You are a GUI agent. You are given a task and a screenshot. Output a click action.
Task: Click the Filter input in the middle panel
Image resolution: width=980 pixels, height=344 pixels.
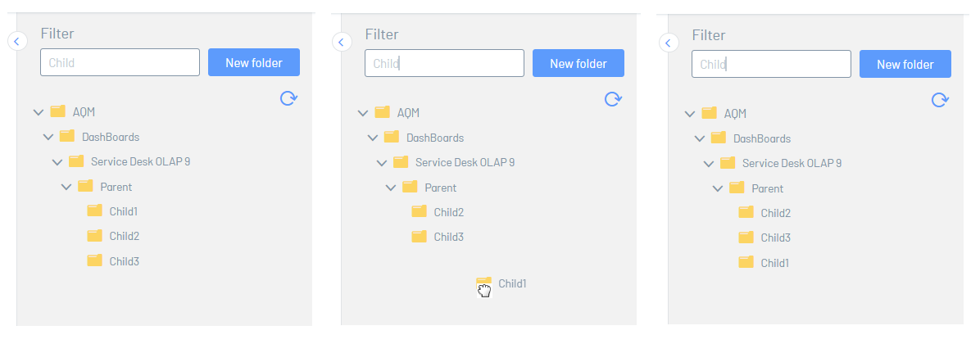click(444, 63)
